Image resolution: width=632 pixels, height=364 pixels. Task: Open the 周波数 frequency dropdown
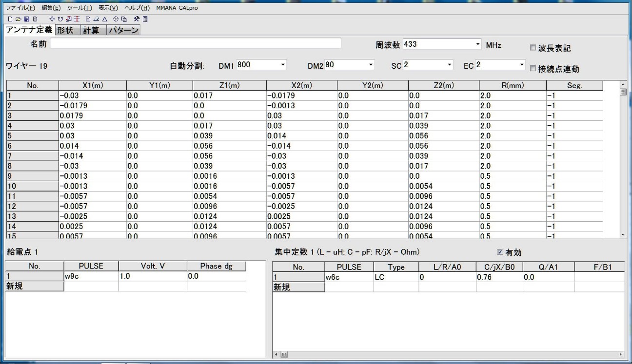point(477,45)
